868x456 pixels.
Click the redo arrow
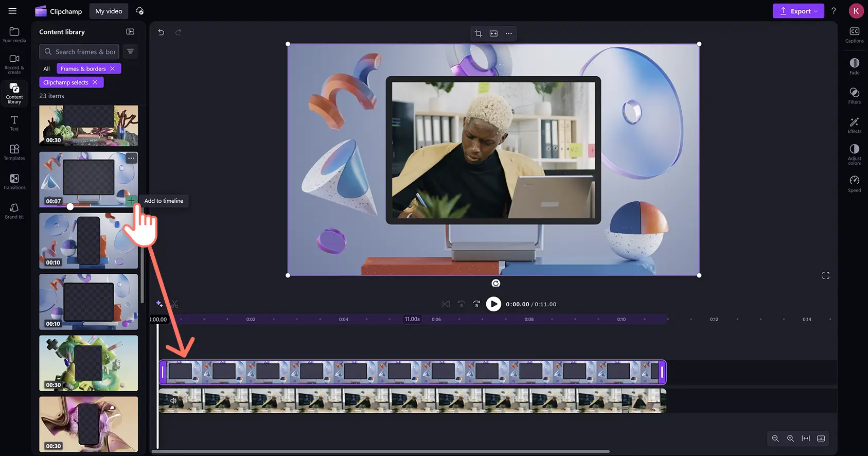[x=178, y=32]
